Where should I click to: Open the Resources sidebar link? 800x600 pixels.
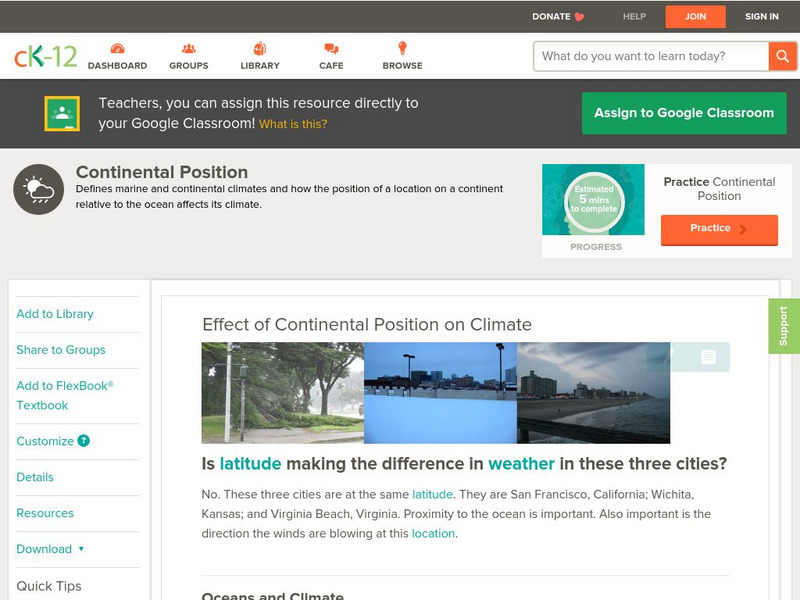tap(45, 513)
